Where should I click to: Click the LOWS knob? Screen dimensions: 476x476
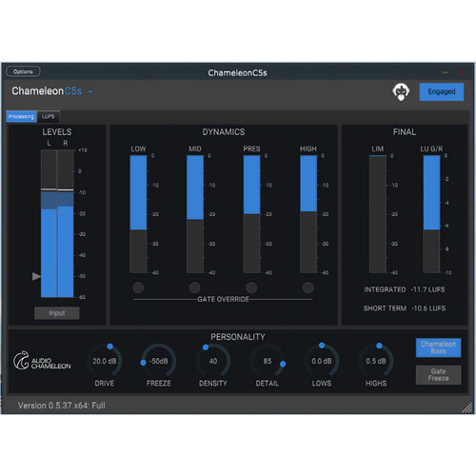322,361
